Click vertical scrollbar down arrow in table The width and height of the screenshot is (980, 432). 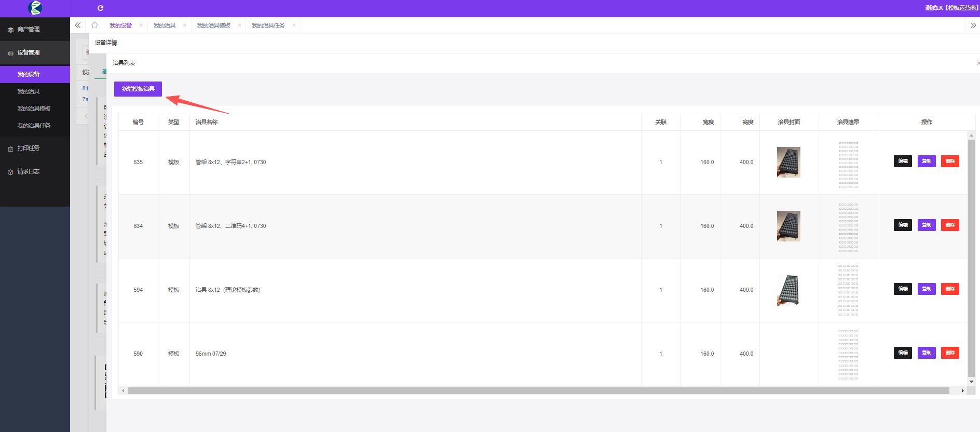(971, 382)
